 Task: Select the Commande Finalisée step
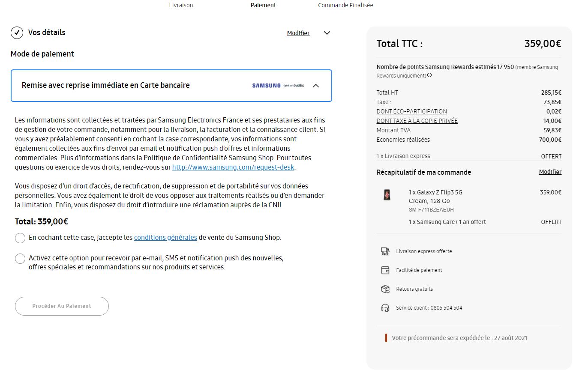pos(345,5)
